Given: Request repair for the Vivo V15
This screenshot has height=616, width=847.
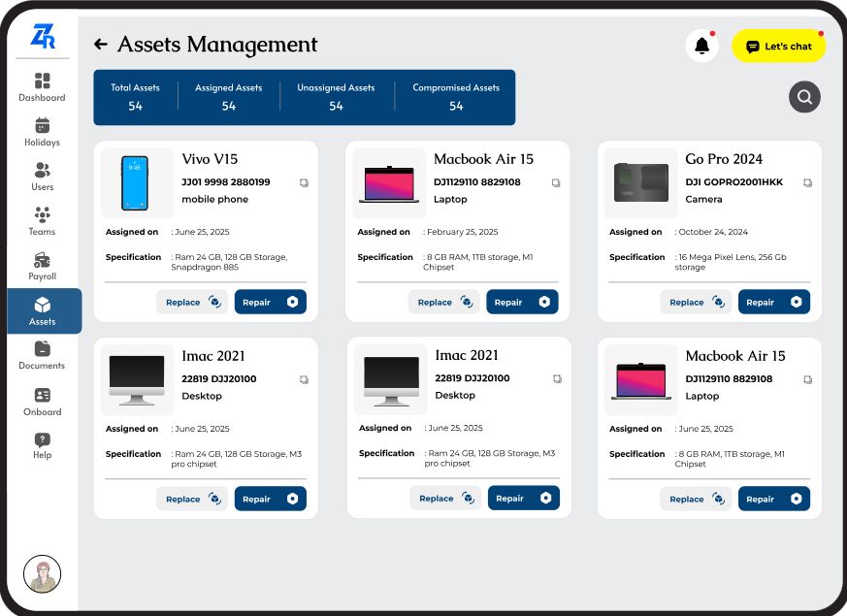Looking at the screenshot, I should [x=270, y=302].
